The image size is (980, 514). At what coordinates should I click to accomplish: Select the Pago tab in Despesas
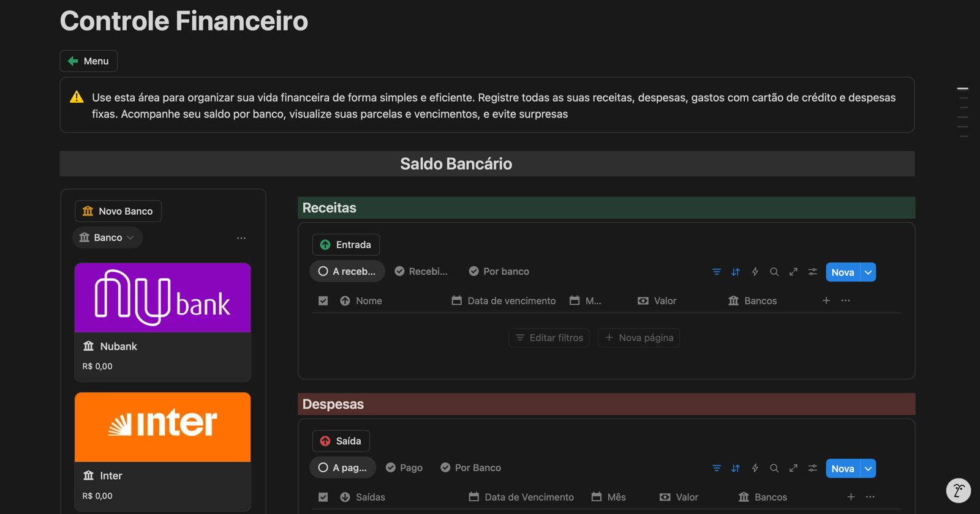pos(404,467)
